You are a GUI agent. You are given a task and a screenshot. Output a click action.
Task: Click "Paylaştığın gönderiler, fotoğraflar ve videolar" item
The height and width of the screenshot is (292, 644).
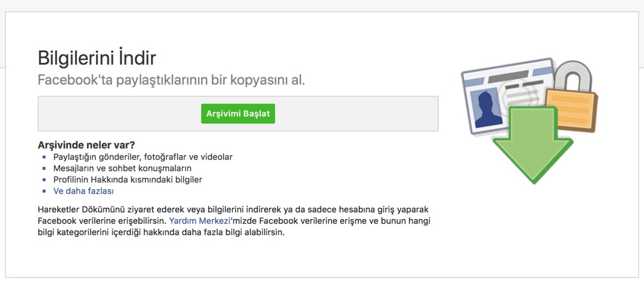coord(143,157)
